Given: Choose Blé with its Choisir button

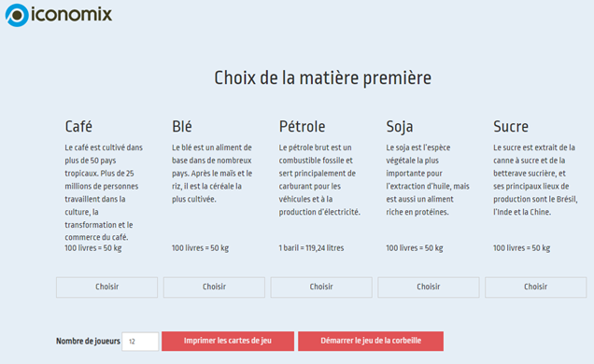Looking at the screenshot, I should [x=214, y=287].
